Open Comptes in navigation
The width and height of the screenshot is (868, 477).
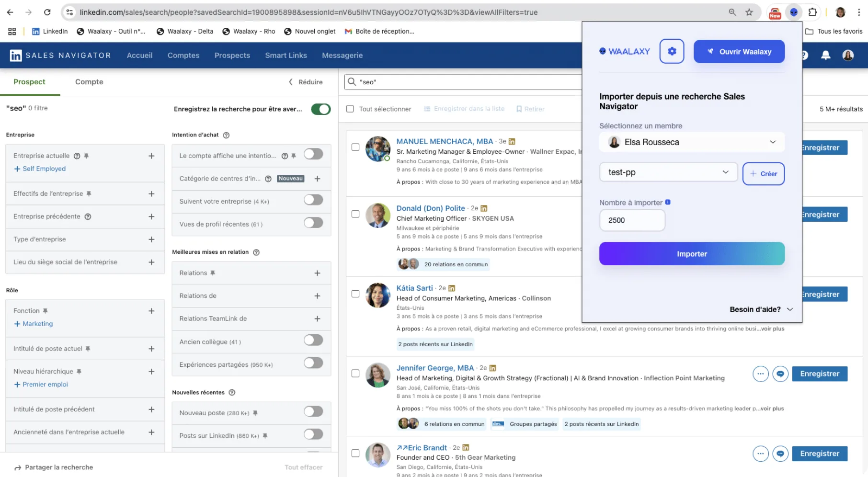coord(183,56)
